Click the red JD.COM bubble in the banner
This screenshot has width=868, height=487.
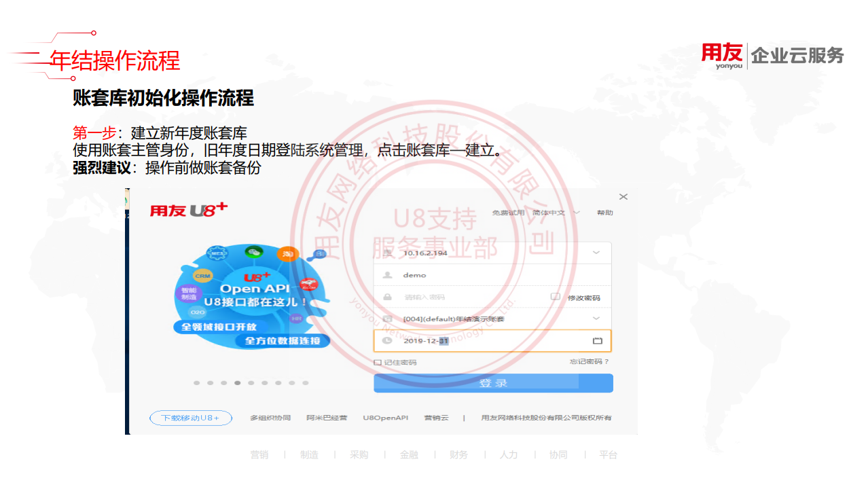(x=309, y=286)
